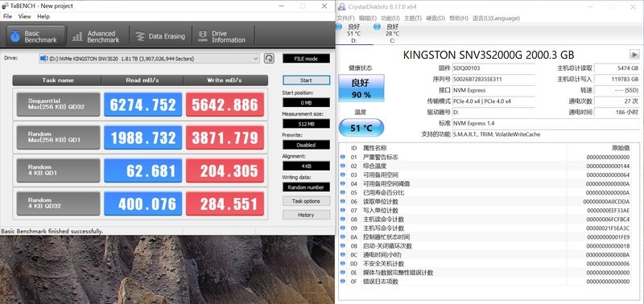Open the Help menu in TxBENCH
Viewport: 644px width, 304px height.
(43, 16)
